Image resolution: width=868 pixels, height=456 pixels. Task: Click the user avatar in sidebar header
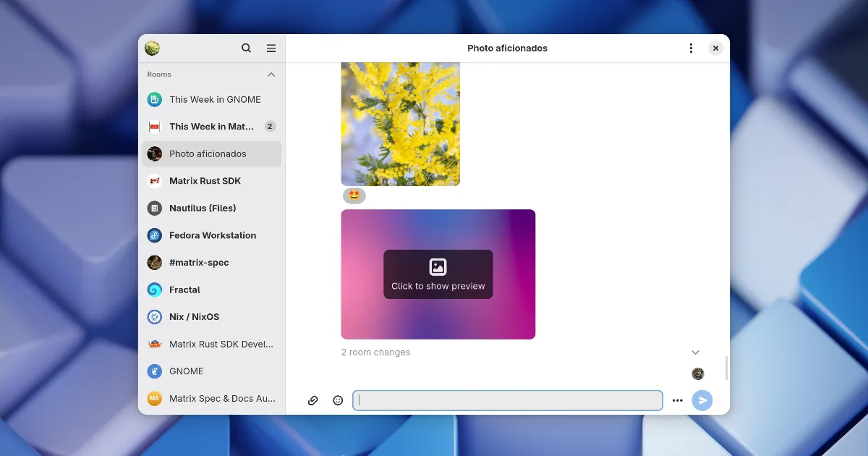pos(152,48)
